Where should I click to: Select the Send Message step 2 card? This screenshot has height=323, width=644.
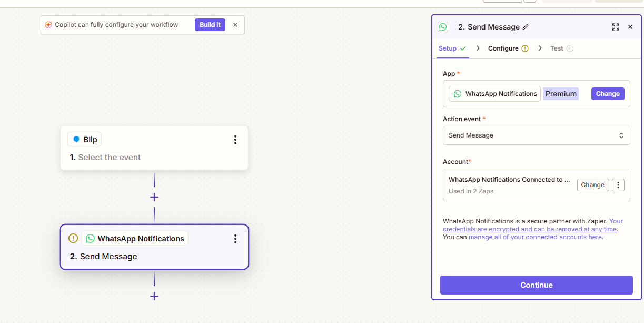[x=154, y=247]
